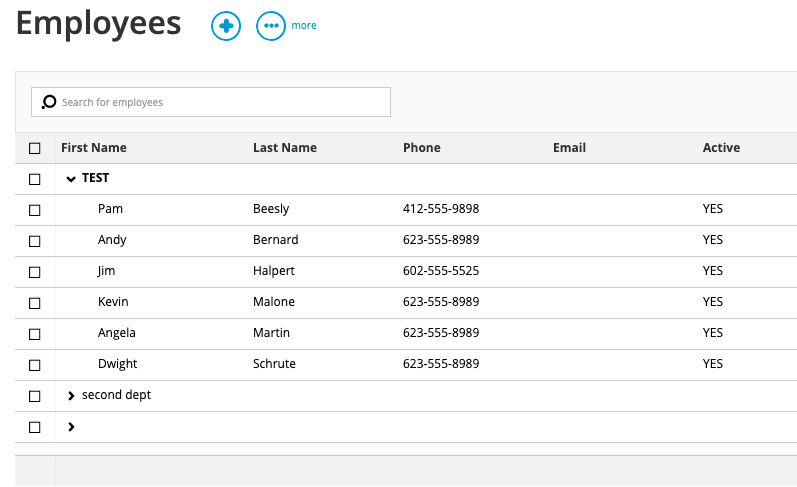Click YES active value for Andy
Screen dimensions: 797x487
[x=713, y=239]
